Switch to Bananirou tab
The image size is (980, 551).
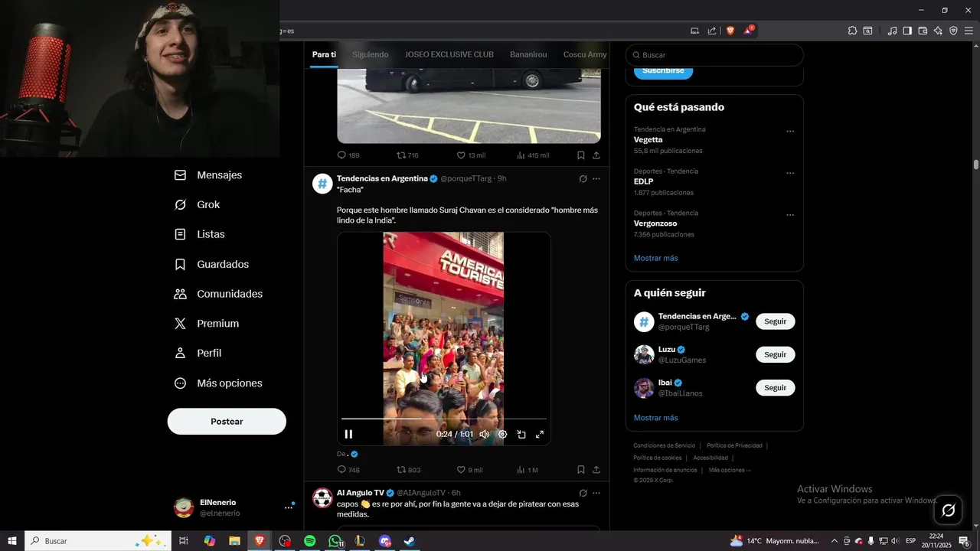pos(528,55)
